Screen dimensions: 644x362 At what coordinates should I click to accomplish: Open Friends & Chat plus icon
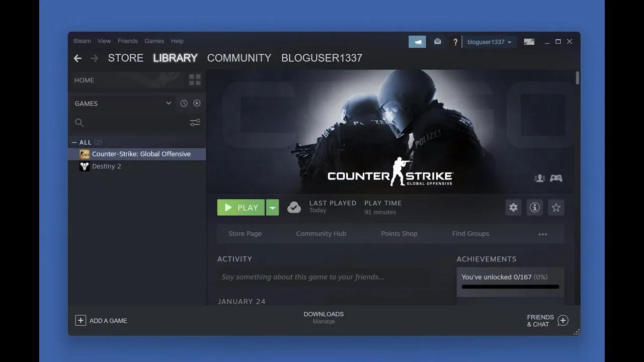point(563,320)
